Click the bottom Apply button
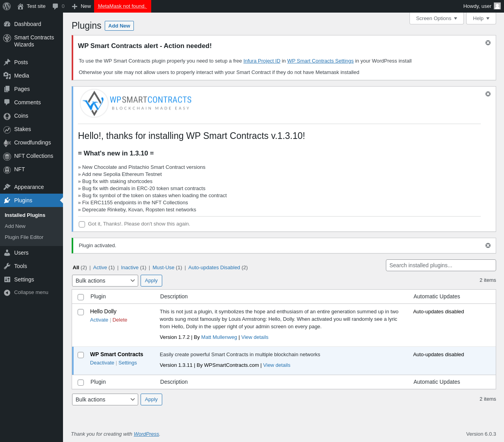Image resolution: width=504 pixels, height=442 pixels. coord(151,399)
